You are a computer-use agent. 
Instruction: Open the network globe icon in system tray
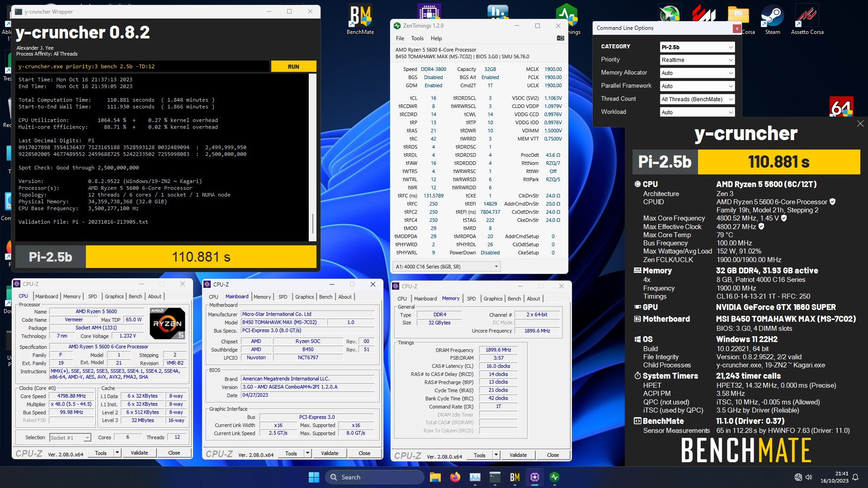pyautogui.click(x=798, y=477)
